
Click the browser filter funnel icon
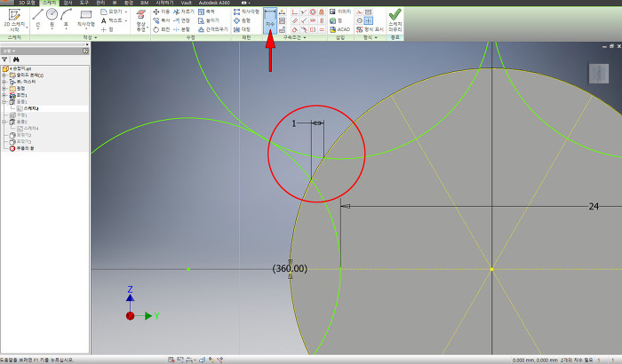[4, 59]
